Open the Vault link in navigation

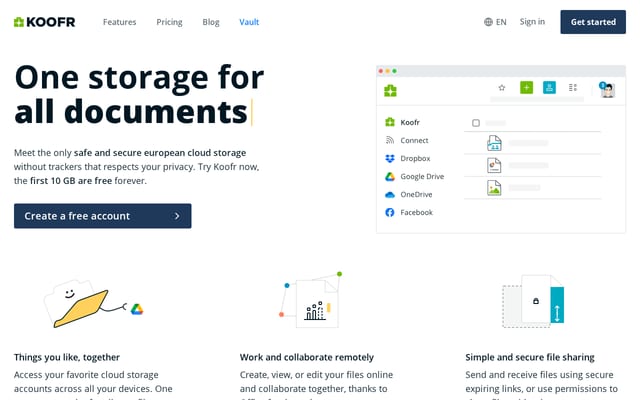249,22
